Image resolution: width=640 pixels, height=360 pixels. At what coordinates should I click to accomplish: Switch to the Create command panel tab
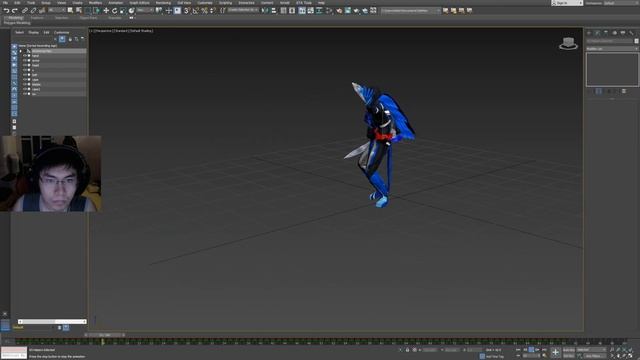coord(589,33)
